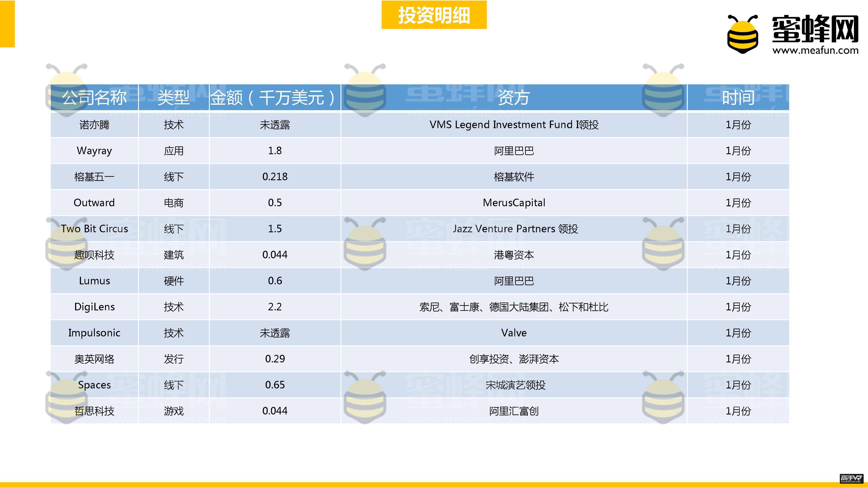
Task: Click the Wayray company cell
Action: 94,151
